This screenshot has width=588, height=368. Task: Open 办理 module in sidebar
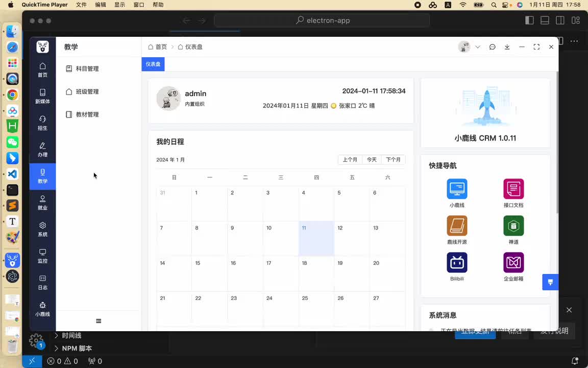coord(42,150)
